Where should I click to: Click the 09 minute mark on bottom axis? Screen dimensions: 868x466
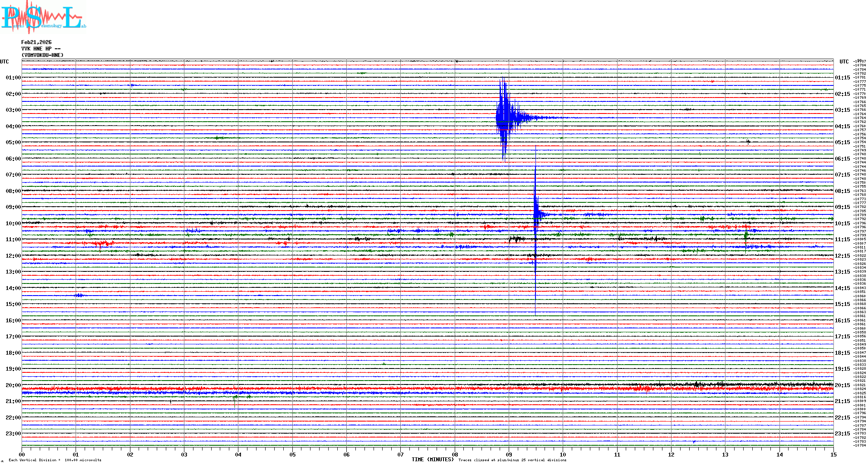509,455
